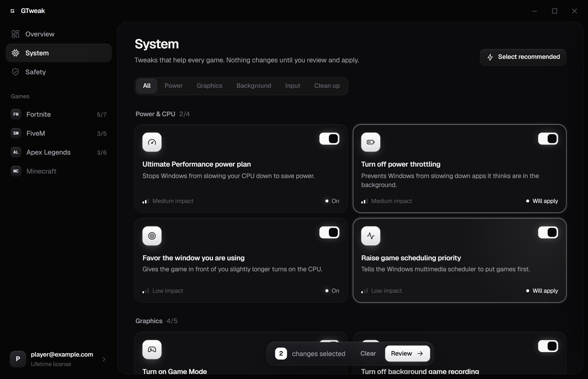Expand account menu chevron next to player@example.com
Screen dimensions: 588x379
104,359
